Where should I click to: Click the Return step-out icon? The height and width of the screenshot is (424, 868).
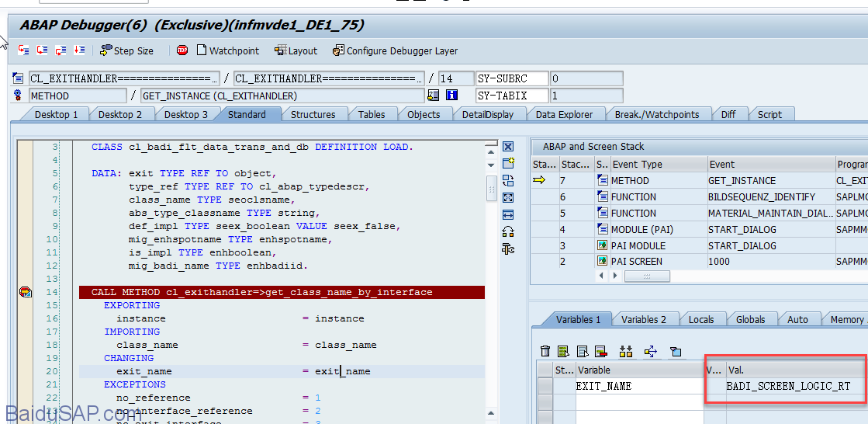pos(61,50)
